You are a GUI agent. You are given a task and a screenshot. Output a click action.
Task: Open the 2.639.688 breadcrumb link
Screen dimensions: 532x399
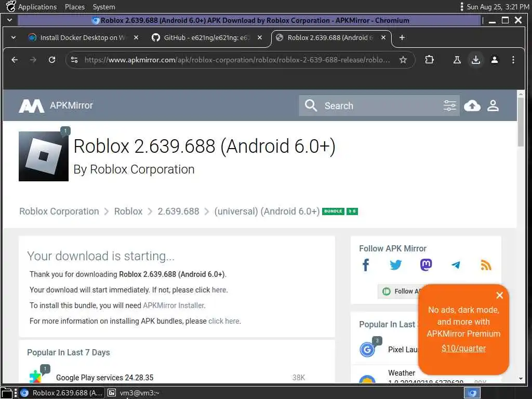[179, 211]
